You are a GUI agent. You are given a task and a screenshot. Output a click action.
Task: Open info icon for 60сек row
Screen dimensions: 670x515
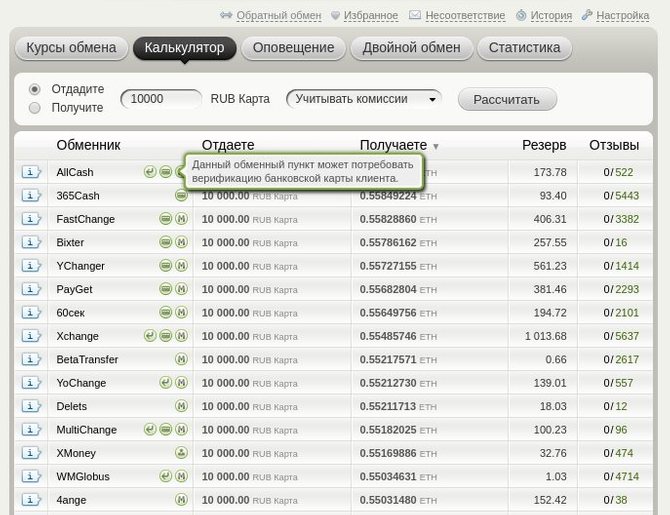[31, 313]
